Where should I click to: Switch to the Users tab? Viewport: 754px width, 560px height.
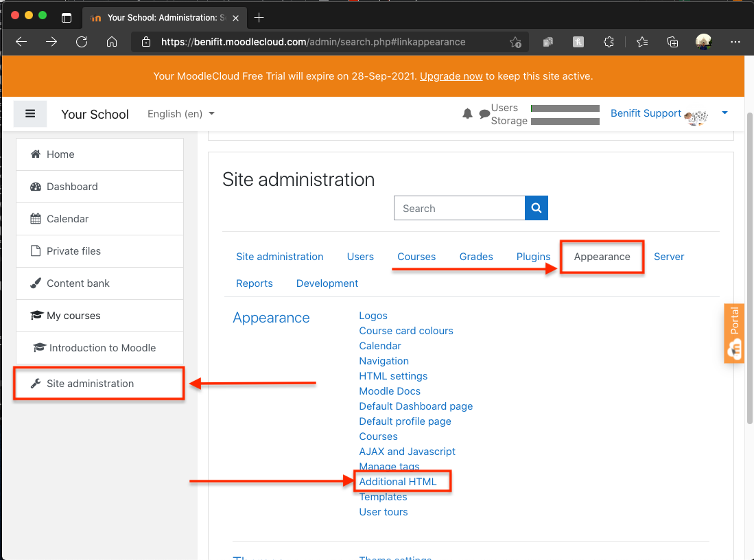pyautogui.click(x=360, y=257)
